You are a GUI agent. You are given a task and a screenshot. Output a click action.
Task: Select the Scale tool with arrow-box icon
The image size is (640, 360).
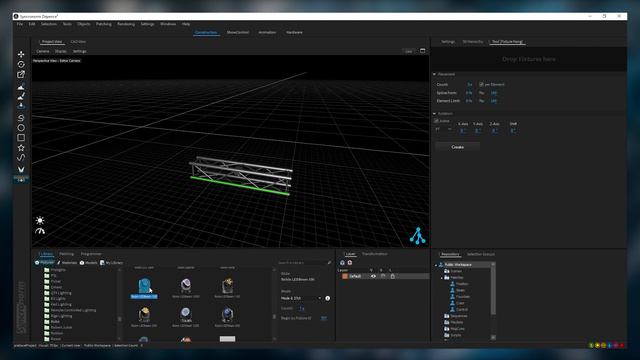tap(21, 75)
